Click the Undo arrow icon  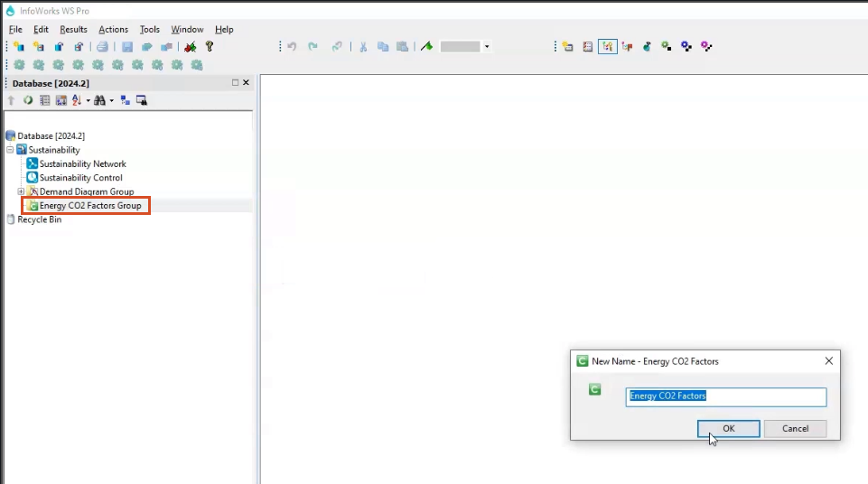(293, 47)
